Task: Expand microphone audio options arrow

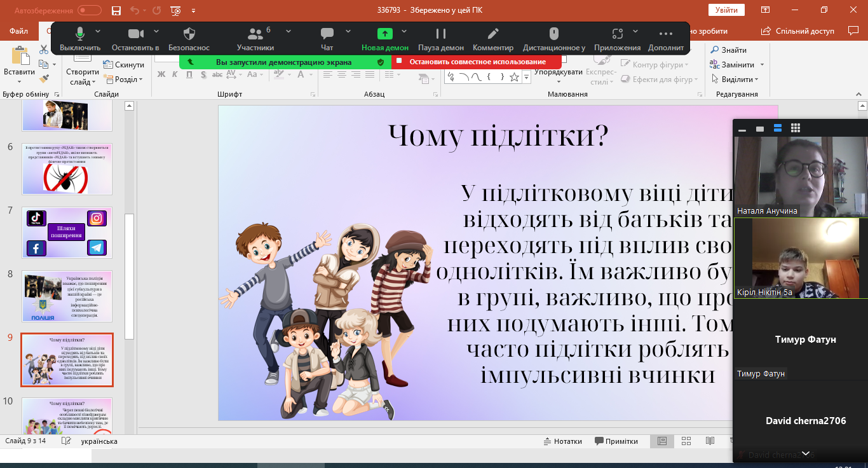Action: [x=98, y=31]
